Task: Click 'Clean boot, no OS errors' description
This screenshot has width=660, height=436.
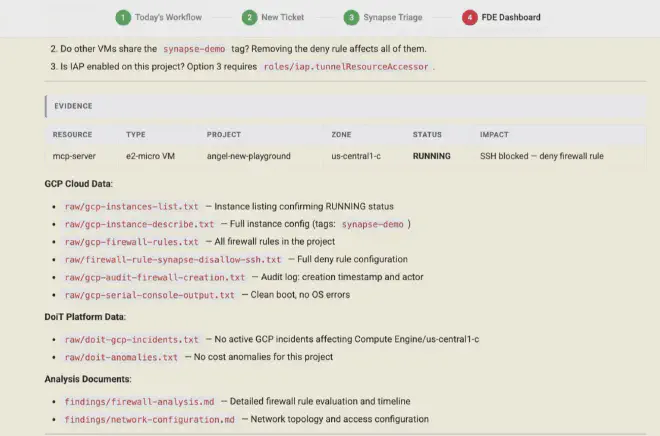Action: tap(300, 295)
